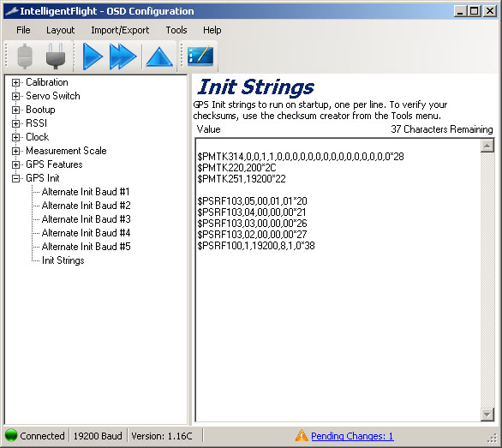Expand the Calibration tree node
Viewport: 502px width, 448px height.
pos(15,82)
